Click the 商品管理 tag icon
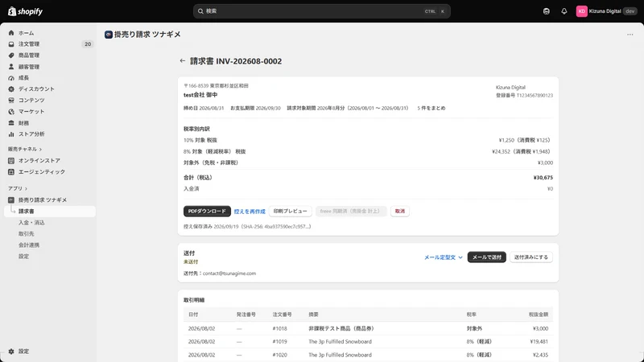644x362 pixels. (11, 56)
